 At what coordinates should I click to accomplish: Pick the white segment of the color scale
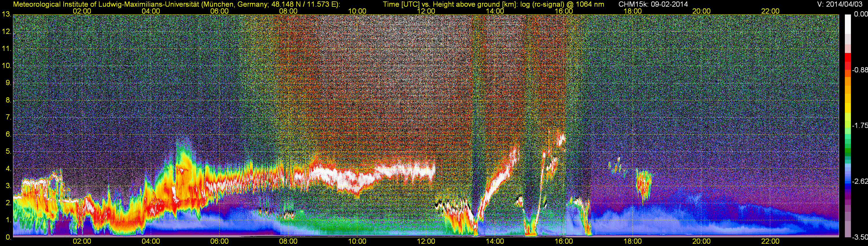[x=848, y=24]
